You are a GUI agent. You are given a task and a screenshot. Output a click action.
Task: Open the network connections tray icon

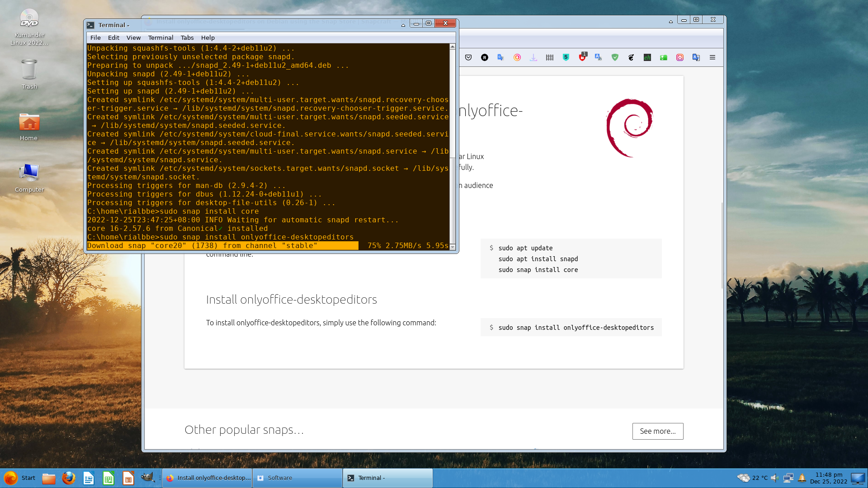(788, 478)
